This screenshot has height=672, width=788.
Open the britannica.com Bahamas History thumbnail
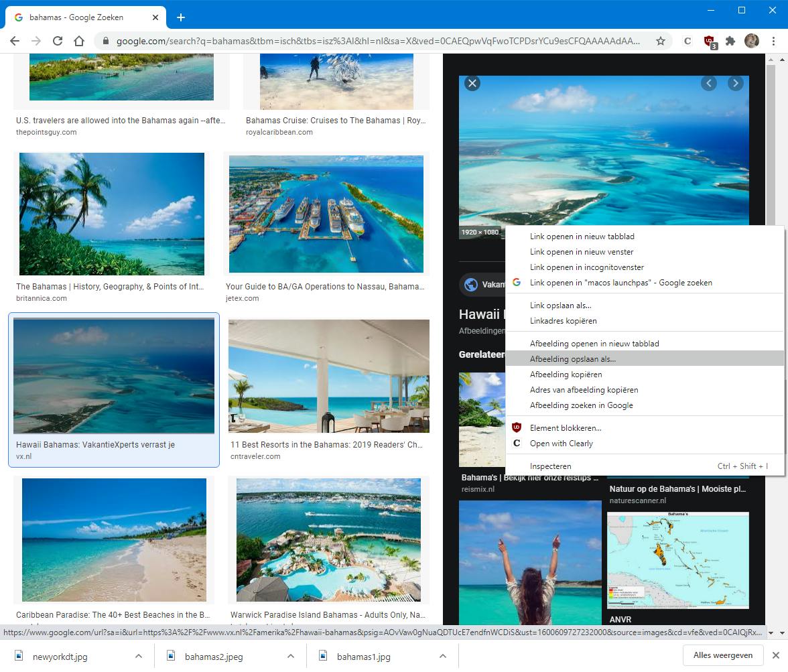click(x=112, y=214)
